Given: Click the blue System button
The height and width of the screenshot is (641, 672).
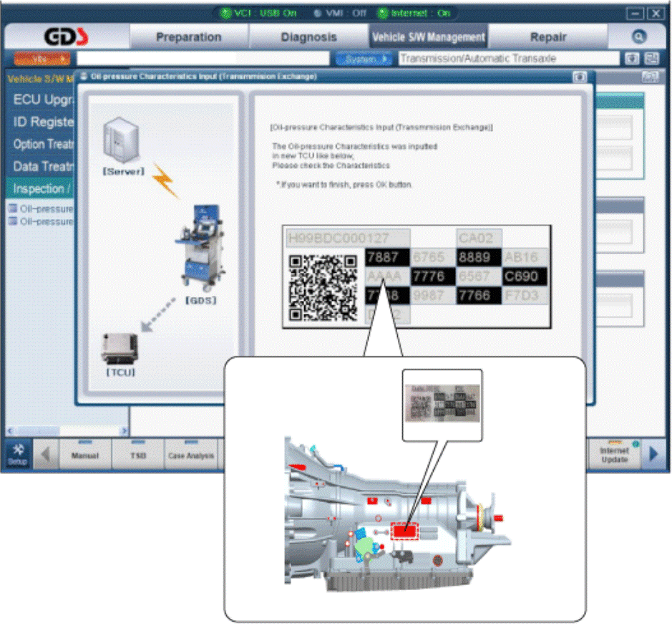Looking at the screenshot, I should click(x=364, y=59).
